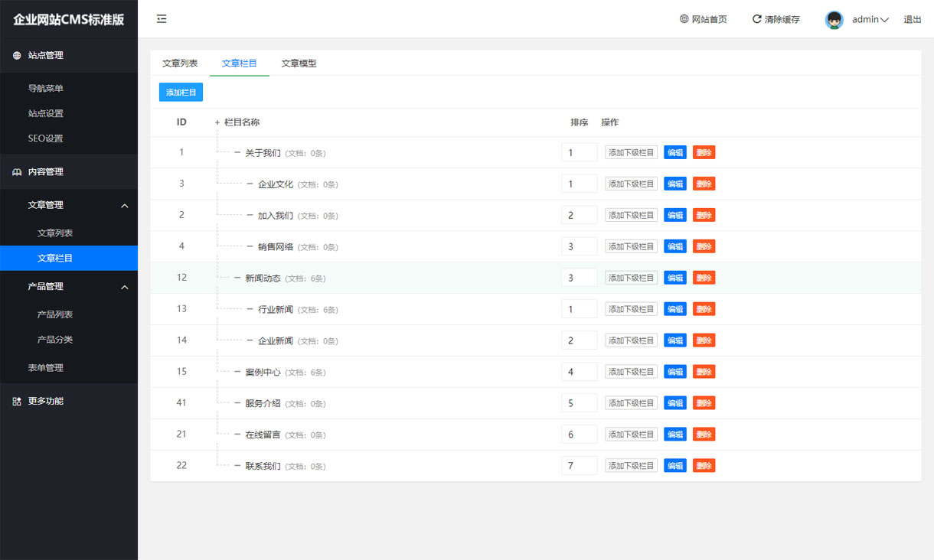Viewport: 934px width, 560px height.
Task: Click the 内容管理 book icon in sidebar
Action: point(17,172)
